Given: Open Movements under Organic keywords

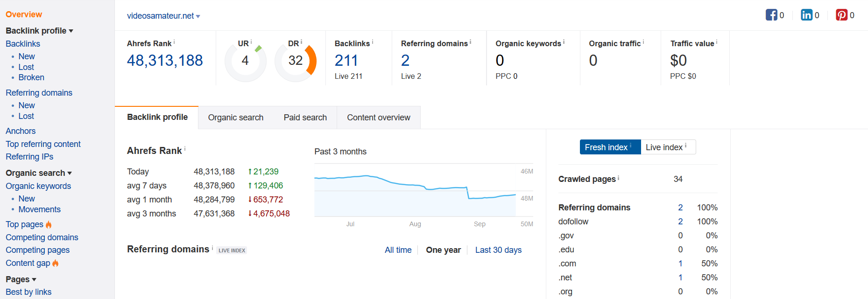Looking at the screenshot, I should (x=40, y=209).
